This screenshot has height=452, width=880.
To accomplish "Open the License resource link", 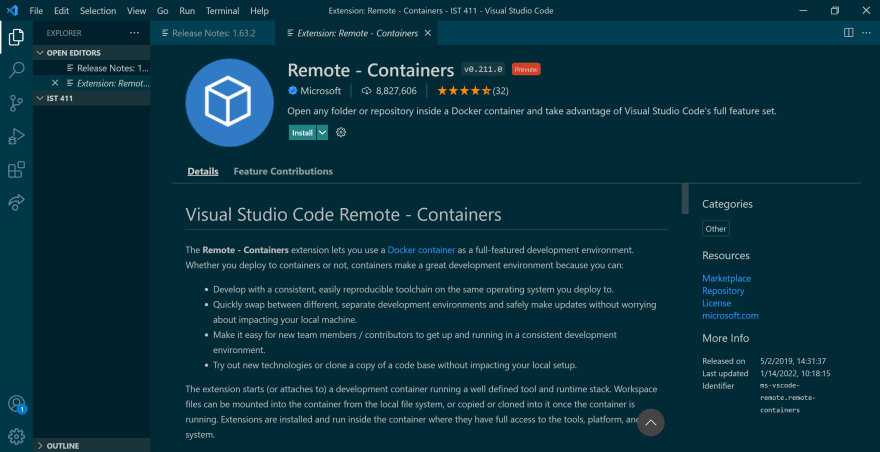I will coord(717,303).
